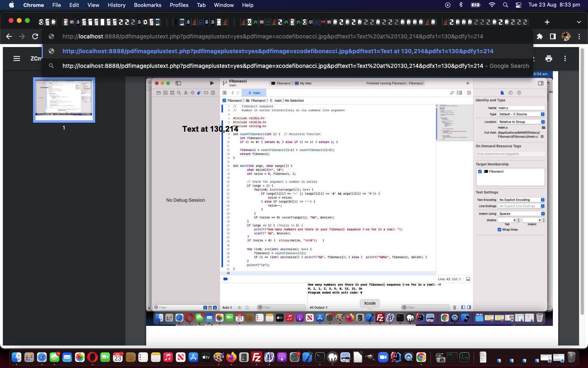Open a new Chrome tab
The height and width of the screenshot is (368, 588).
(x=547, y=22)
